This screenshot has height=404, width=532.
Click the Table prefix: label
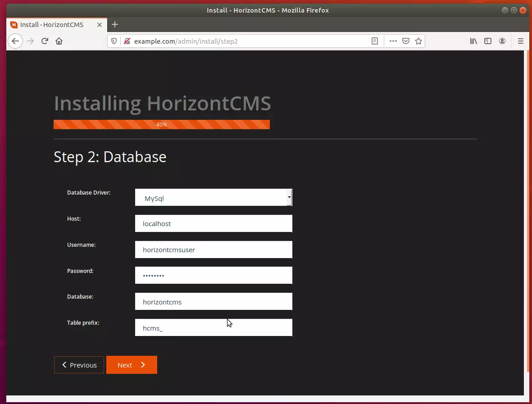[x=83, y=323]
